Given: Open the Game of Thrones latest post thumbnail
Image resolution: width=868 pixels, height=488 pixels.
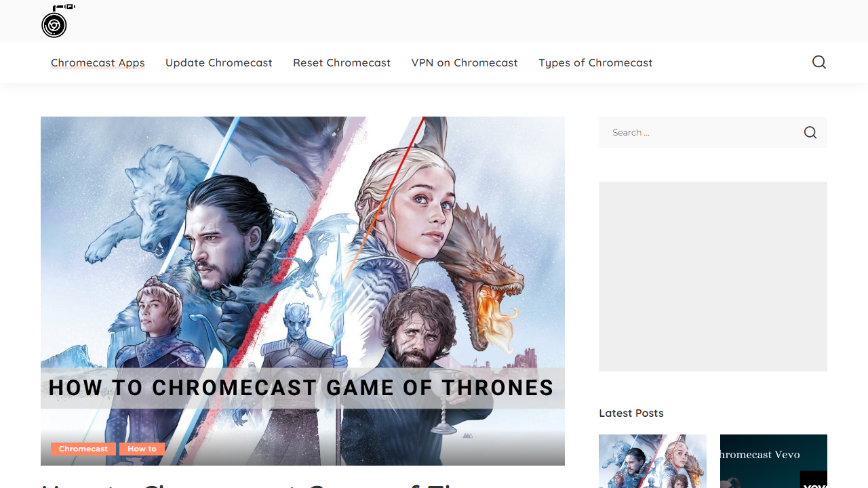Looking at the screenshot, I should point(652,461).
